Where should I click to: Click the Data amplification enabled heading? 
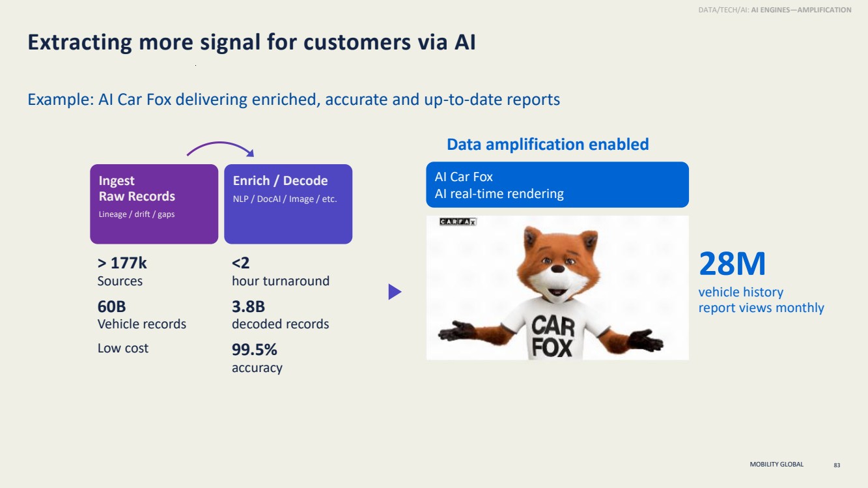pos(548,144)
